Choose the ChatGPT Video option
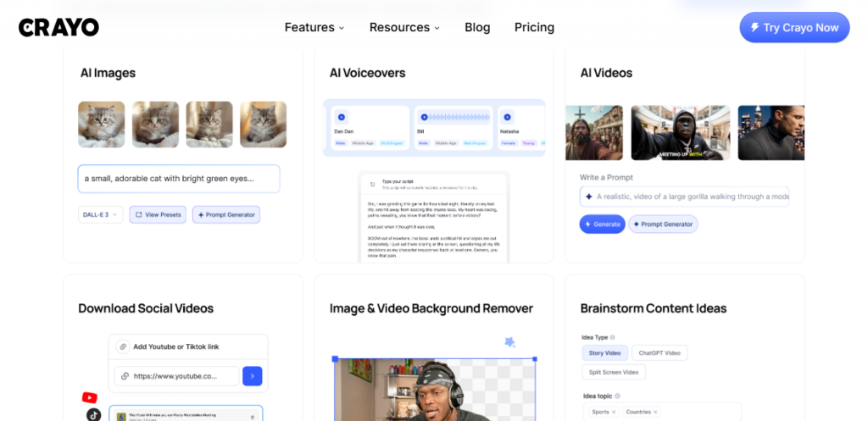 (659, 353)
